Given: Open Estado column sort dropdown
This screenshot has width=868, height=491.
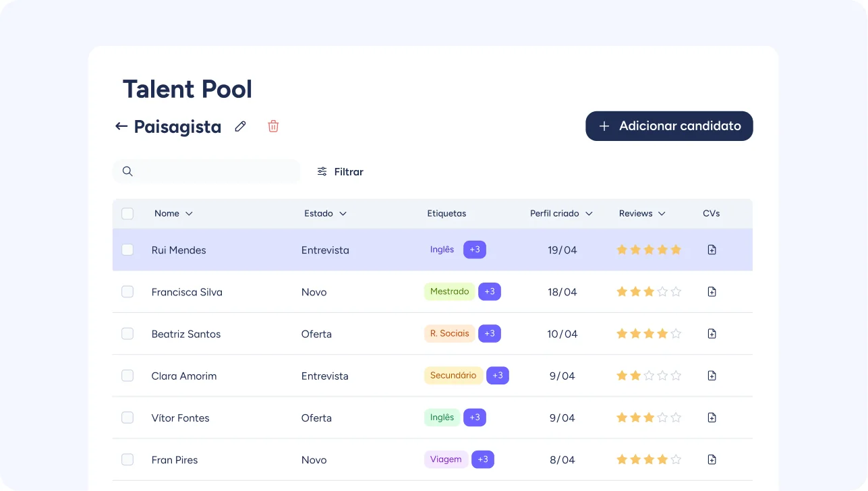Looking at the screenshot, I should tap(343, 214).
